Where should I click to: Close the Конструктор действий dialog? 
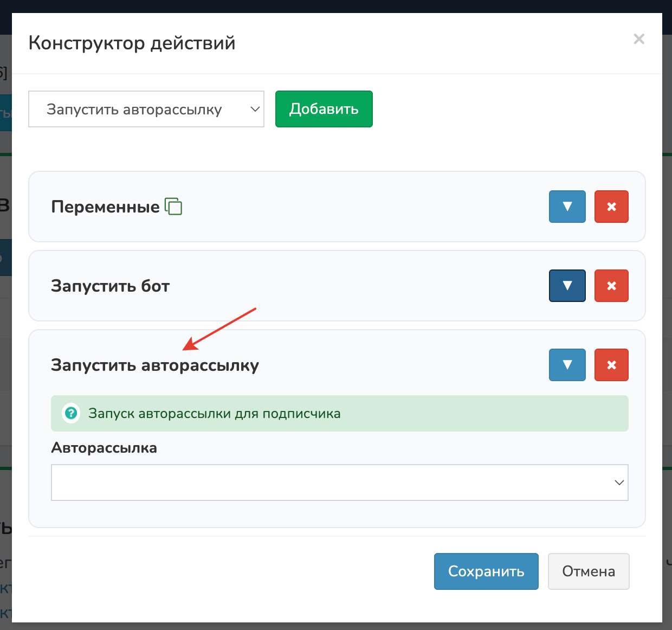(x=639, y=39)
